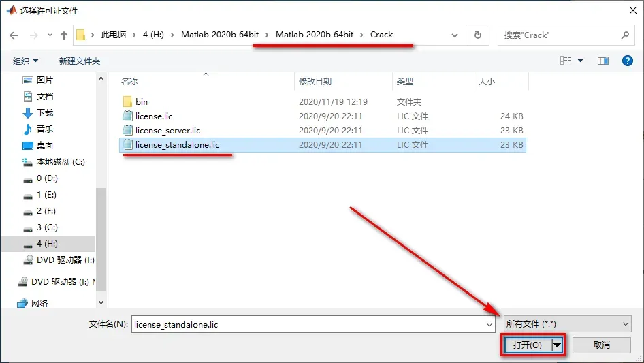644x363 pixels.
Task: Select 此电脑 in the address path
Action: pos(114,35)
